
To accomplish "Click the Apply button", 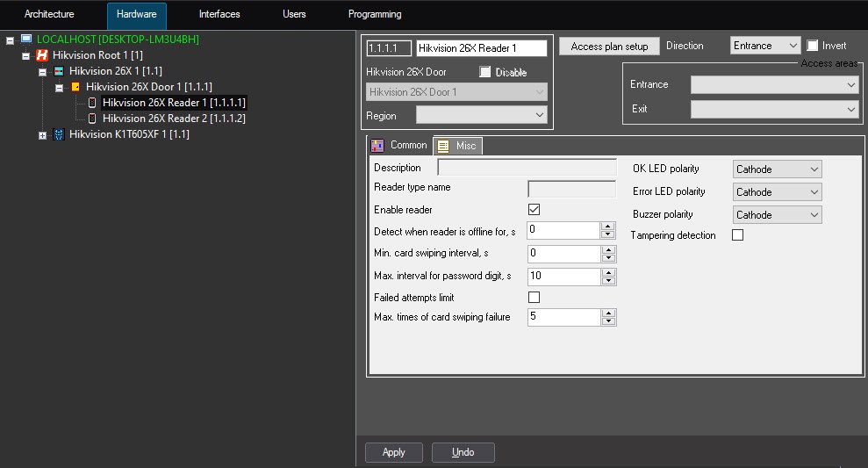I will [x=394, y=452].
